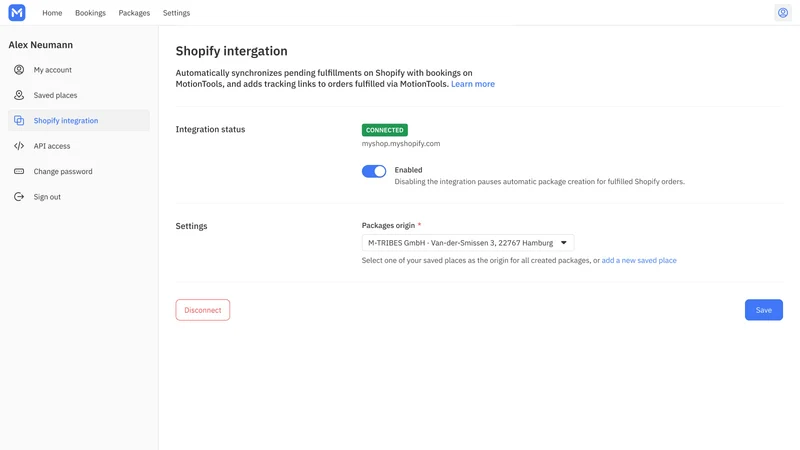Screen dimensions: 800x450
Task: Click the green CONNECTED status badge
Action: pos(385,130)
